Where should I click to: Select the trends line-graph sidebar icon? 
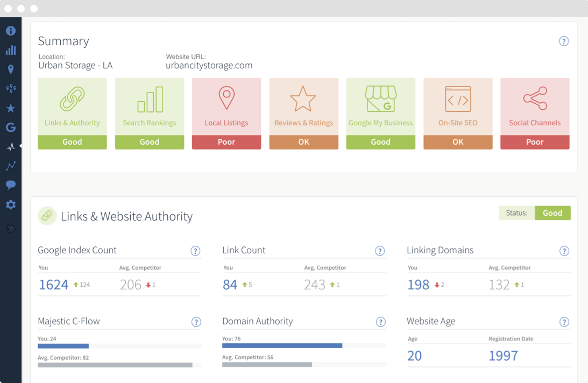point(11,166)
